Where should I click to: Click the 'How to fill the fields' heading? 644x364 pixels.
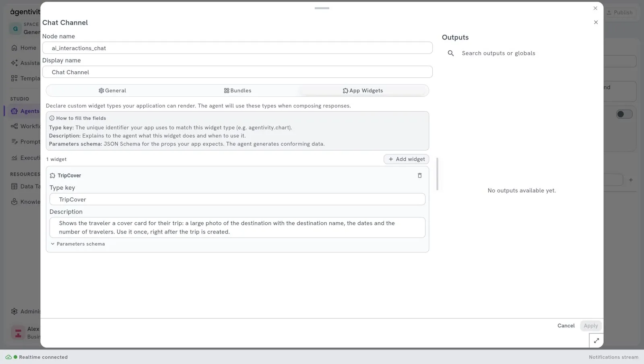[x=81, y=118]
